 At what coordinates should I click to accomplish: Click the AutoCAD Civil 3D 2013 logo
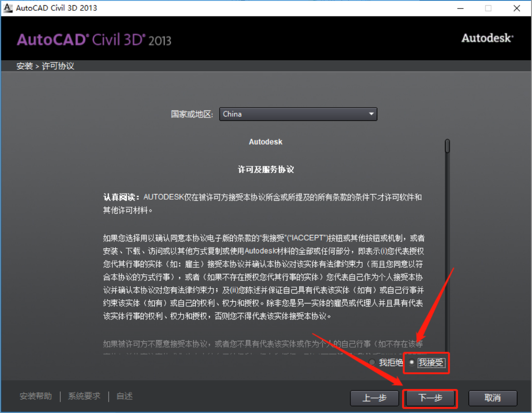pyautogui.click(x=94, y=39)
